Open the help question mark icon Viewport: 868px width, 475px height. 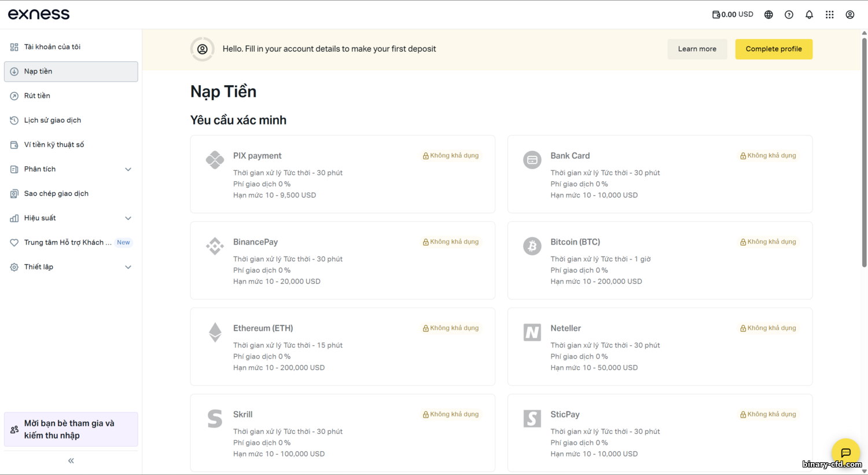[x=789, y=14]
